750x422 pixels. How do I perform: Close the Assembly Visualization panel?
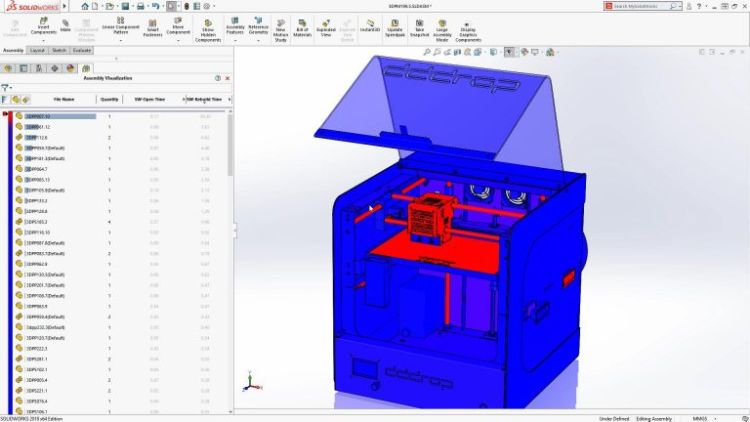tap(228, 78)
